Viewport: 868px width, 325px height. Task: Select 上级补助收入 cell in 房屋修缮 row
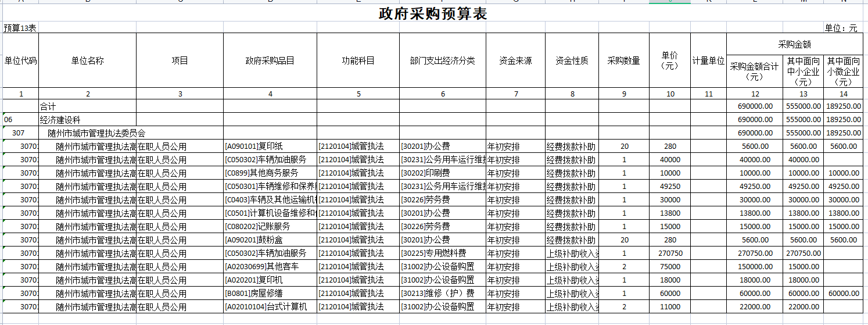pyautogui.click(x=572, y=294)
